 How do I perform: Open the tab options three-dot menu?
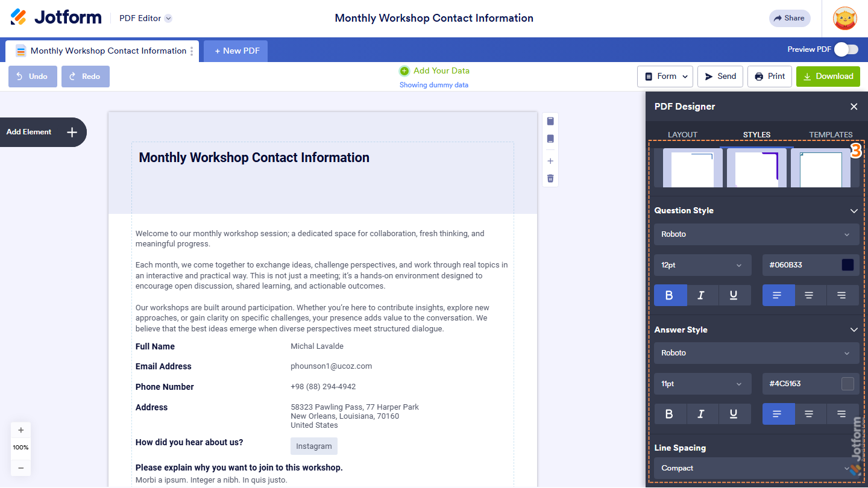(x=192, y=51)
